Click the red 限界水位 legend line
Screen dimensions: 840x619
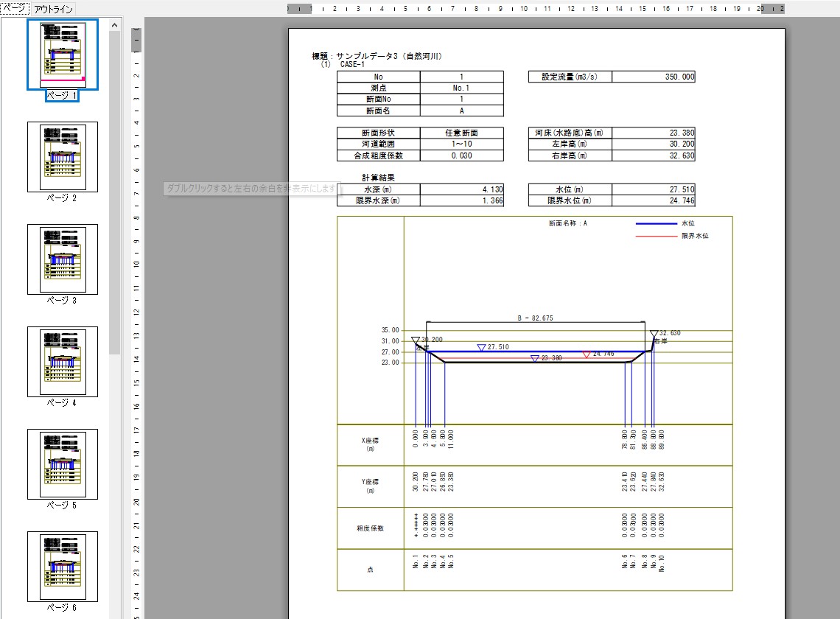656,236
